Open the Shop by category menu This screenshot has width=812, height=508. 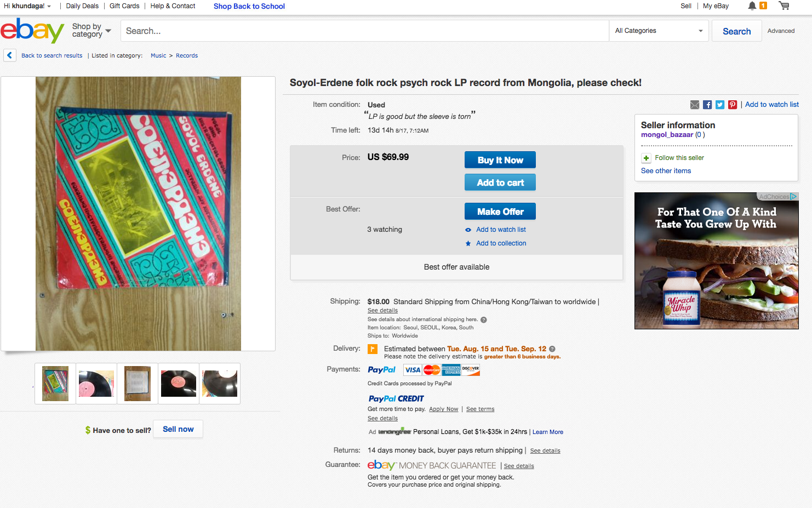pos(92,31)
